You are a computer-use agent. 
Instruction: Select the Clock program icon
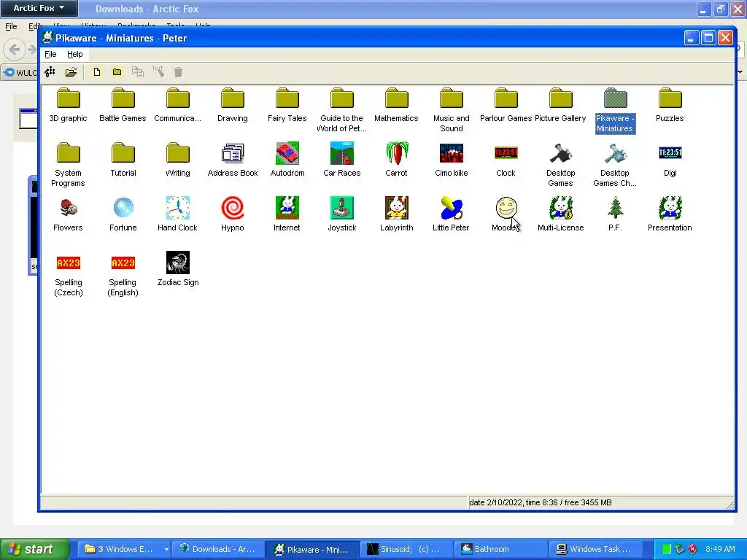pyautogui.click(x=506, y=160)
